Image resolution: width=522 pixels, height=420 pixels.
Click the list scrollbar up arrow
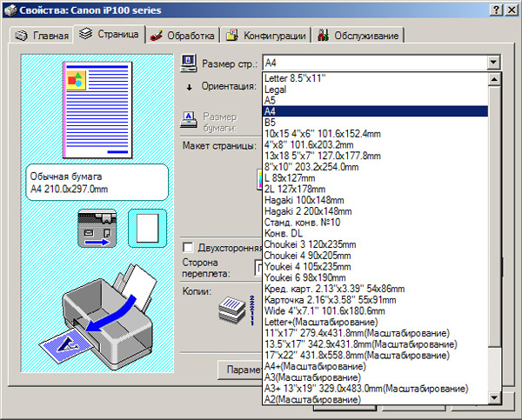(494, 79)
